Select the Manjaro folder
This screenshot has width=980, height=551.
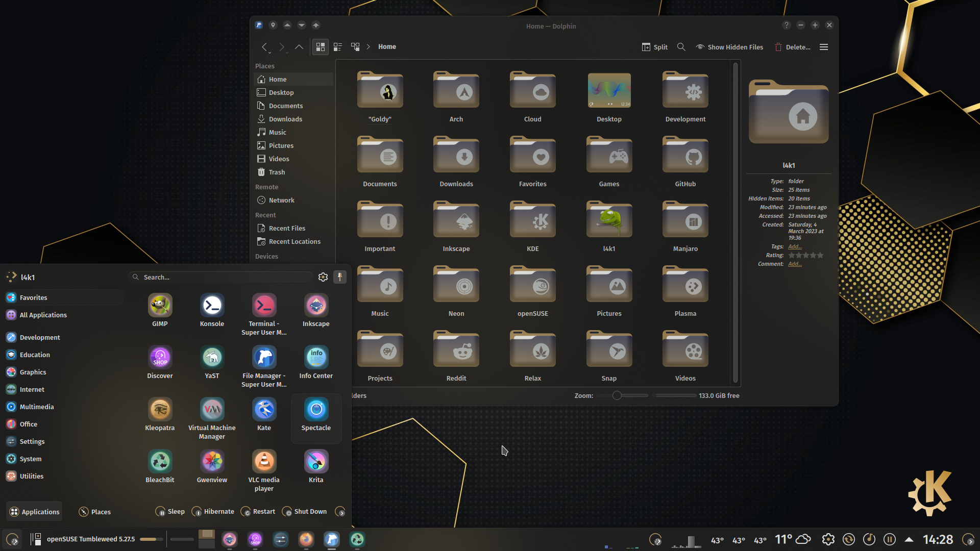pyautogui.click(x=685, y=227)
